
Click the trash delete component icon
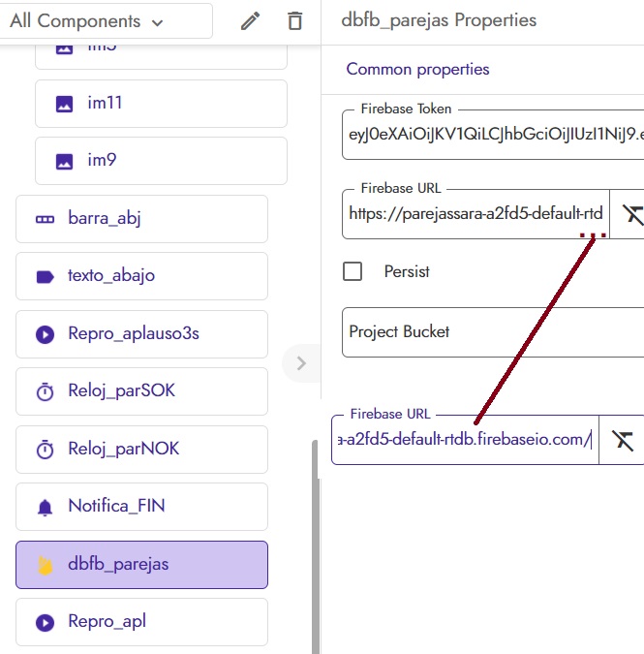pyautogui.click(x=295, y=21)
